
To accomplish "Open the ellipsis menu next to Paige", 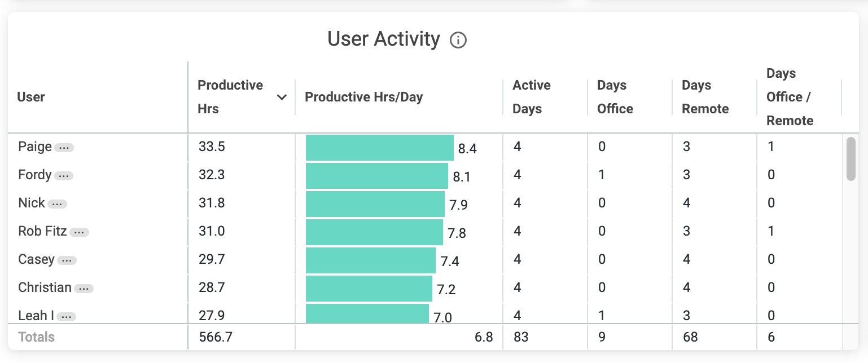I will [64, 148].
